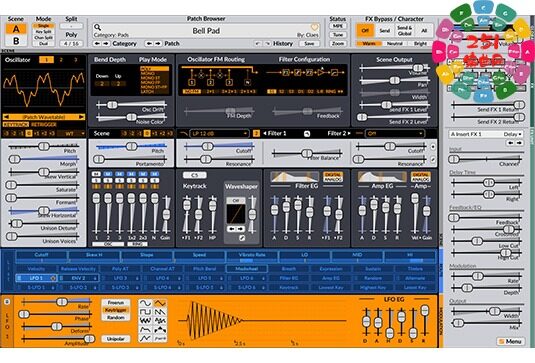535x363 pixels.
Task: Select the envelope LFO shape icon
Action: coord(145,330)
